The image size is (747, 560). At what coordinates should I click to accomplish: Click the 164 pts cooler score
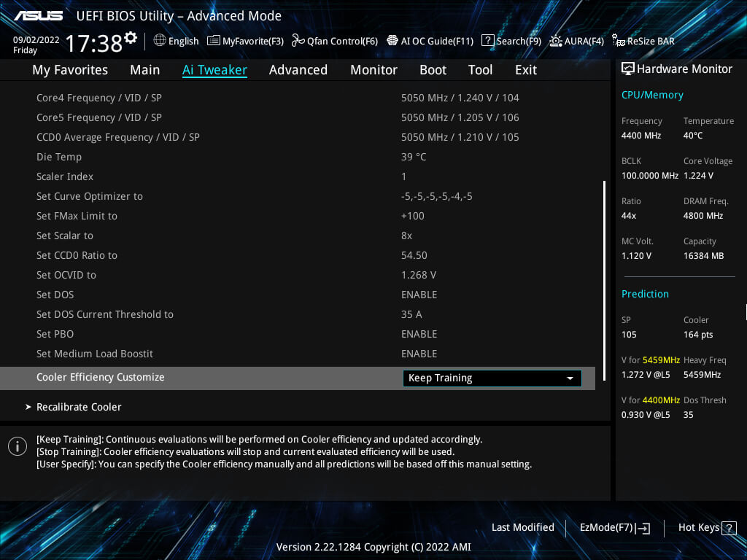tap(698, 334)
